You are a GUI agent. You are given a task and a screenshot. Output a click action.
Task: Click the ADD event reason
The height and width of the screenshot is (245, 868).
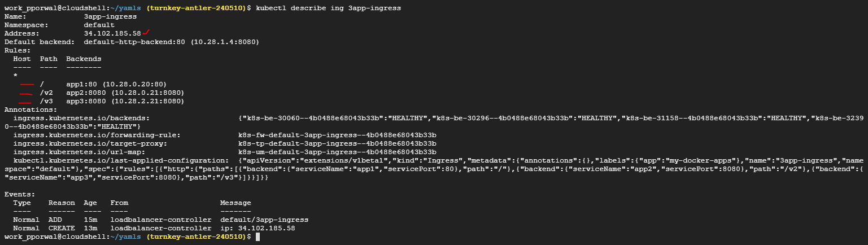click(55, 219)
